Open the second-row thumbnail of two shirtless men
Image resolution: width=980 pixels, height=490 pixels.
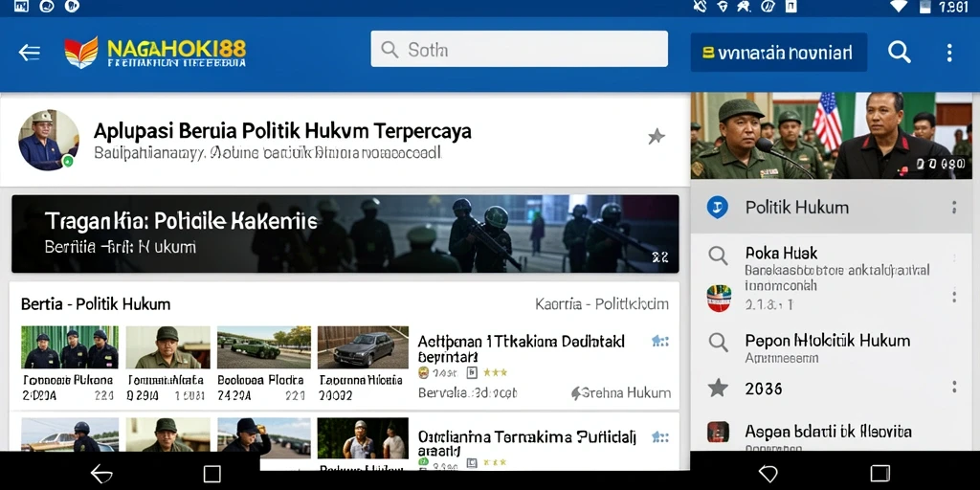click(363, 438)
